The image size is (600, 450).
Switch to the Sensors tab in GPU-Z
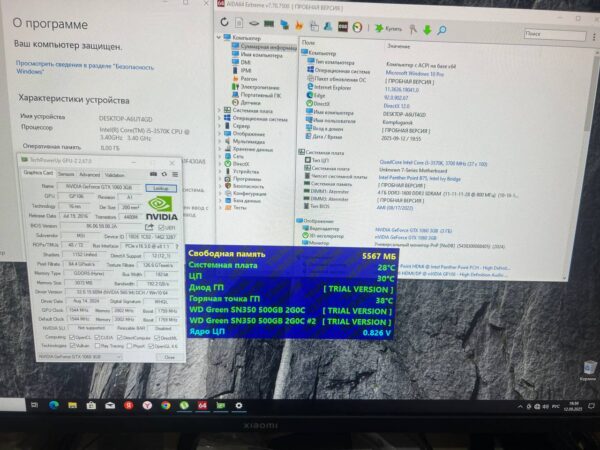67,172
